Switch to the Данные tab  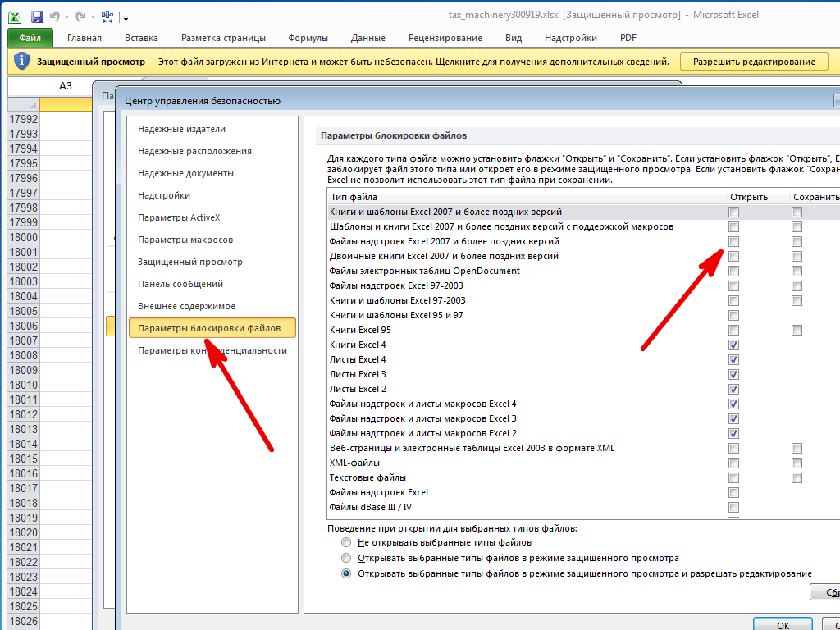[x=368, y=38]
